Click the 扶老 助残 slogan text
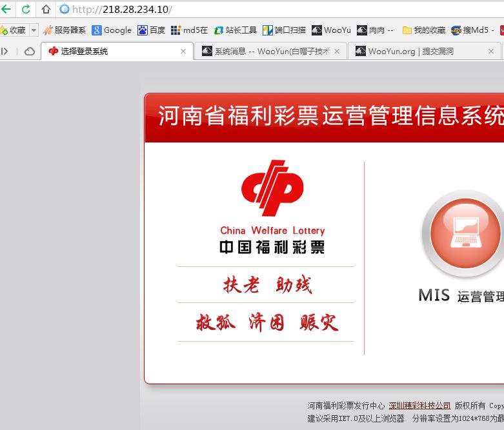 click(x=267, y=284)
